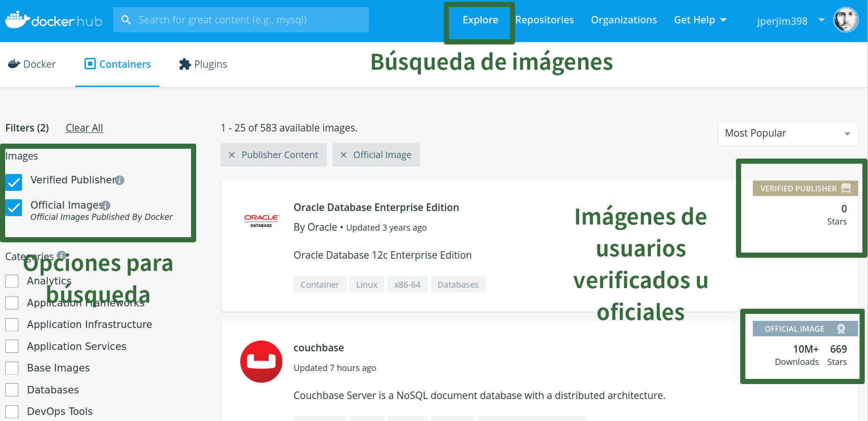Click the user profile avatar picture
The height and width of the screenshot is (421, 868).
click(846, 20)
